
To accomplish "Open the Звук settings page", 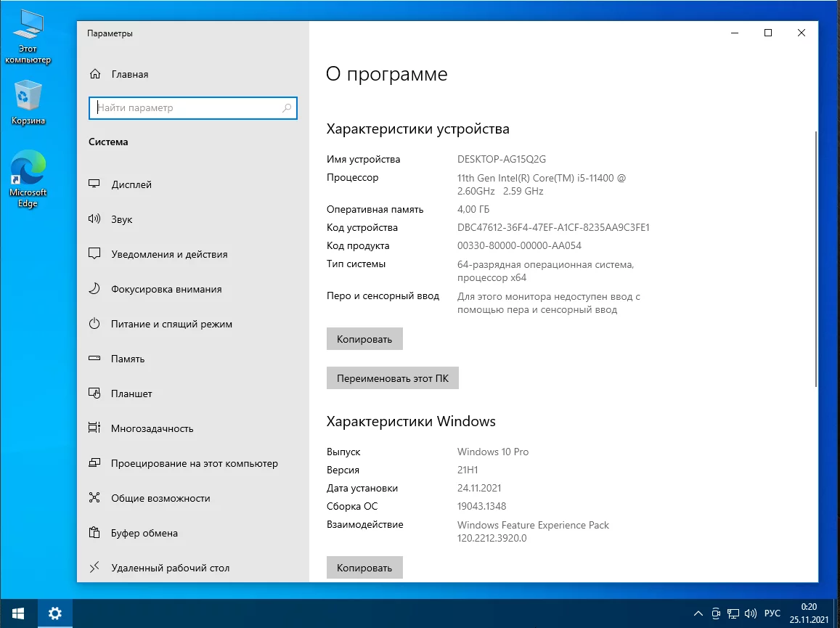I will [121, 219].
